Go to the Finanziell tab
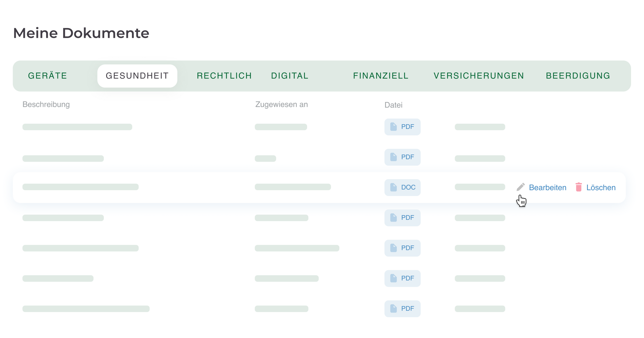644x338 pixels. (x=381, y=76)
